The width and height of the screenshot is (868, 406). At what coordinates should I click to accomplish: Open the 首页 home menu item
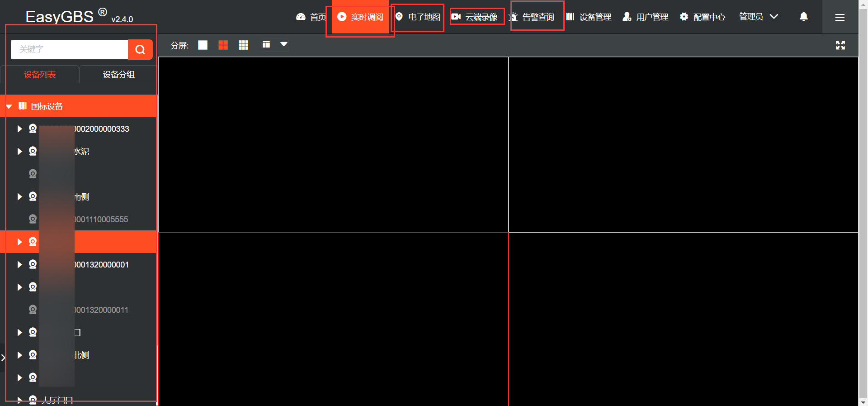point(311,17)
